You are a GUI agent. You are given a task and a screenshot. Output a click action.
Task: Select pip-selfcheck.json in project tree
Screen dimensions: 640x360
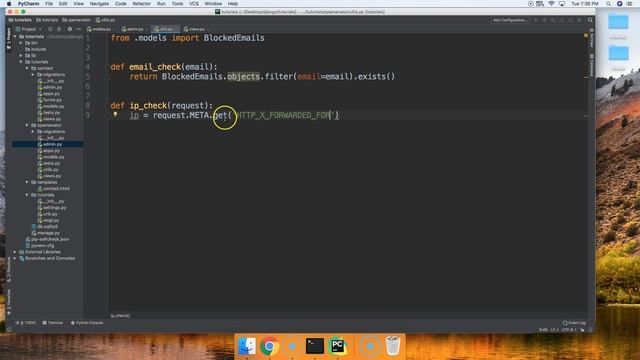47,239
